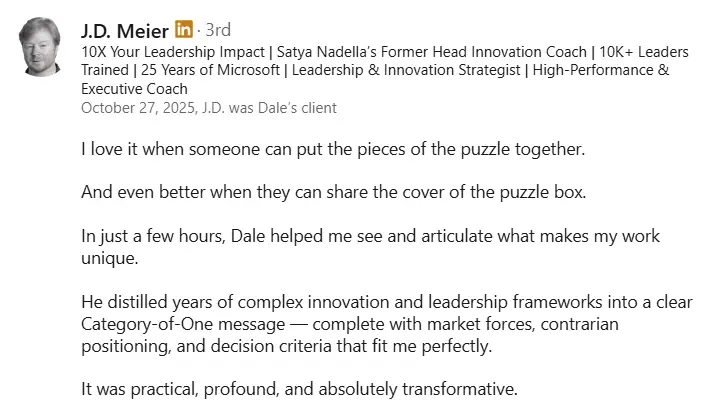Click the 'pieces of the puzzle together' sentence

point(333,149)
